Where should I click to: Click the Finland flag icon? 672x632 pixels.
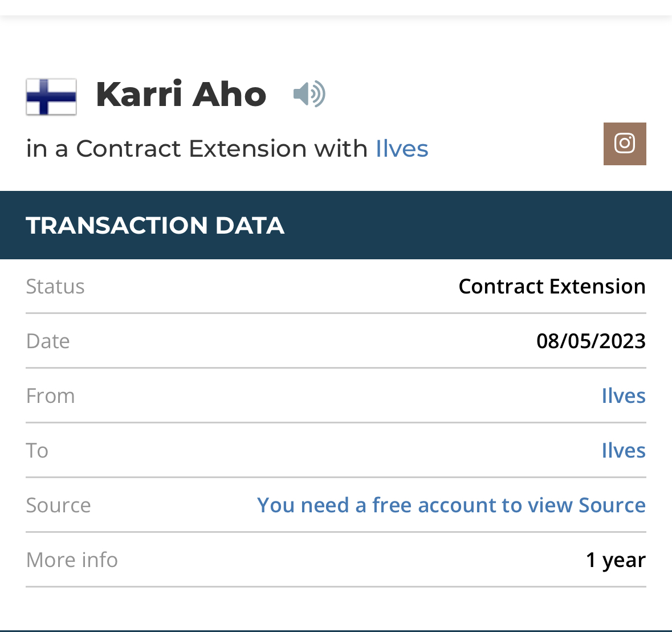pyautogui.click(x=51, y=97)
